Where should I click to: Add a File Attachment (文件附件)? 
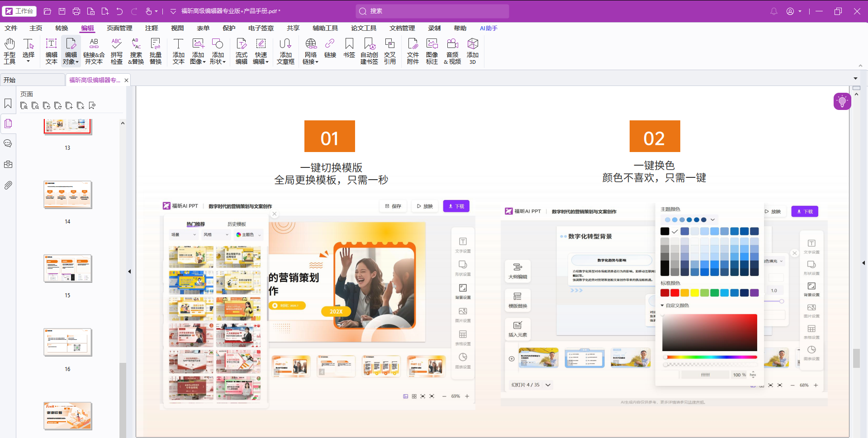click(x=413, y=51)
